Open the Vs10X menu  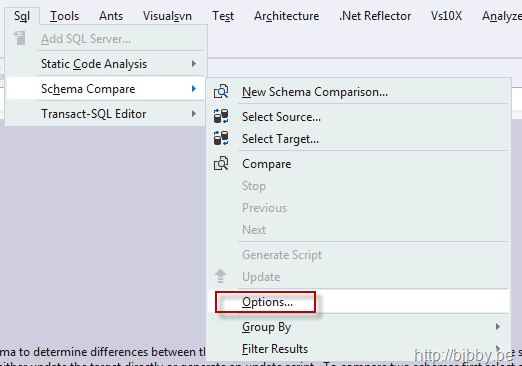tap(446, 16)
